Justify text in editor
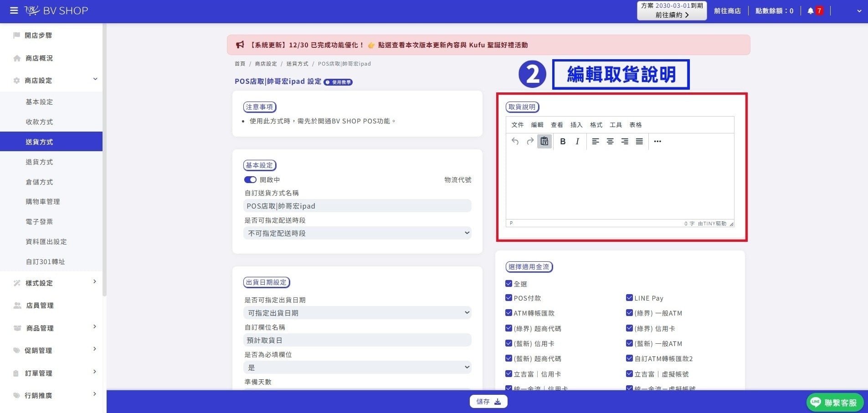868x413 pixels. click(639, 141)
